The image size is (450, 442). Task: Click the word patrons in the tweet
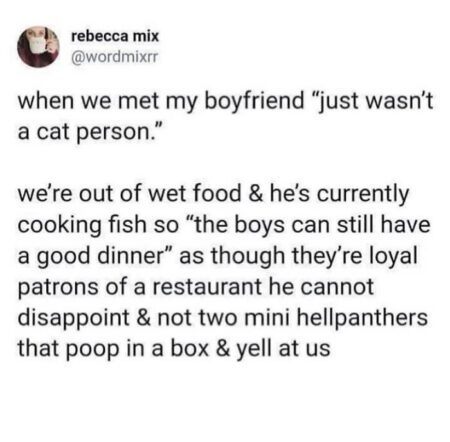pos(58,287)
